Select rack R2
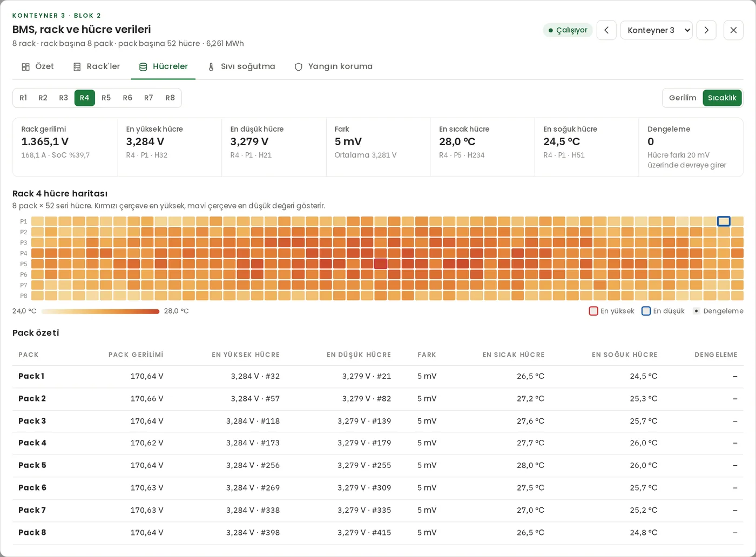 pos(43,98)
